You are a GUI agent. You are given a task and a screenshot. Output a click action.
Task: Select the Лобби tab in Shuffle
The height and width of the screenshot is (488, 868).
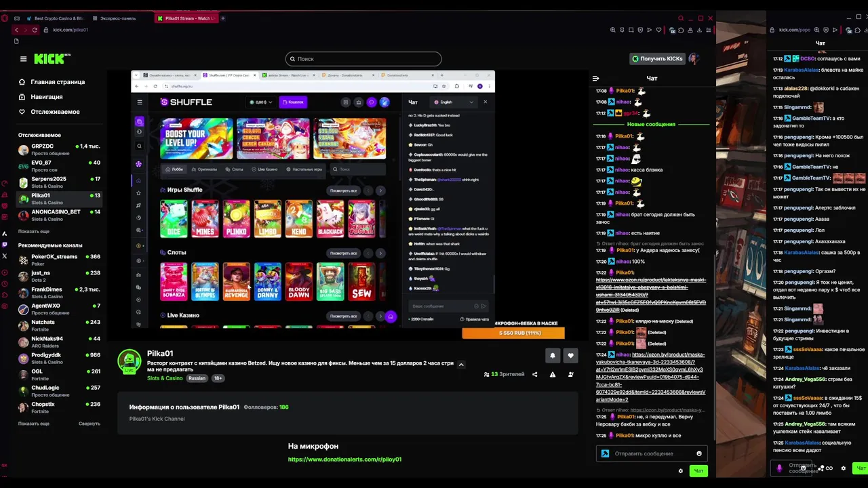tap(174, 169)
